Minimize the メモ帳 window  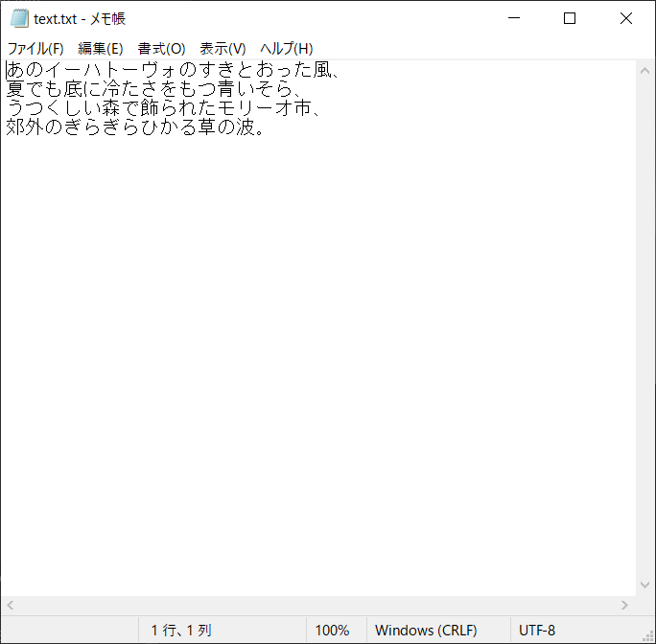(514, 18)
